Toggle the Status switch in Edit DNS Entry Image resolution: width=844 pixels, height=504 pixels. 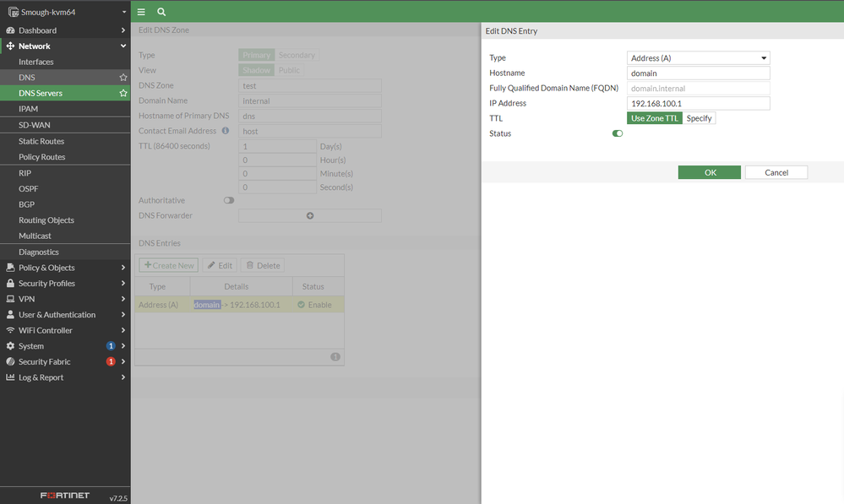(x=618, y=133)
